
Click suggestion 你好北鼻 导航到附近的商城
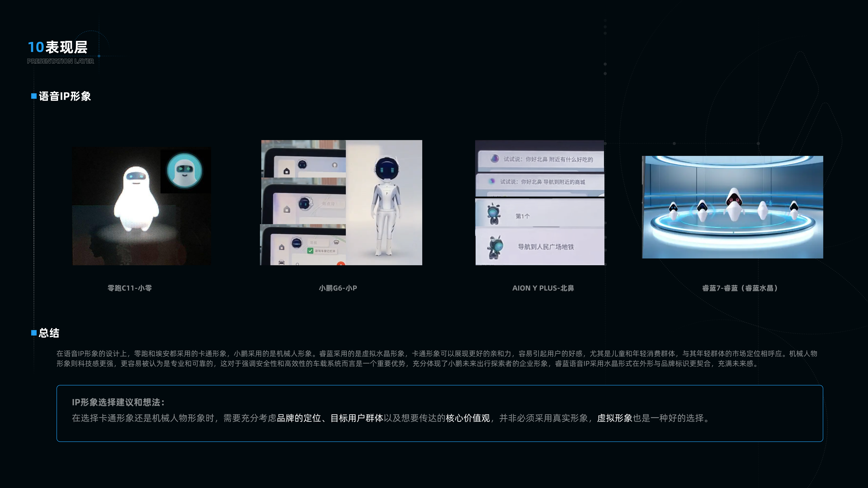point(542,182)
